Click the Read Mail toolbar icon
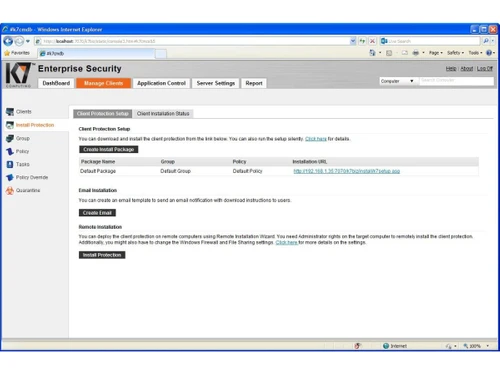Screen dimensions: 500x375 (x=405, y=53)
